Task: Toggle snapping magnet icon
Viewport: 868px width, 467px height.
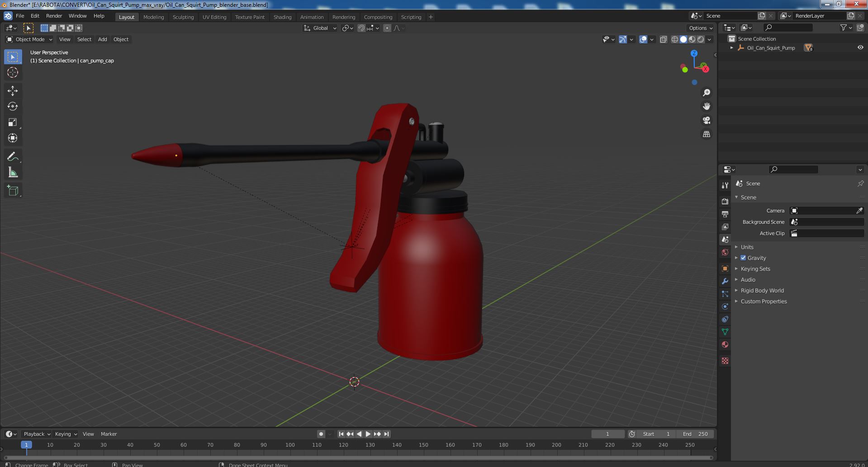Action: coord(361,28)
